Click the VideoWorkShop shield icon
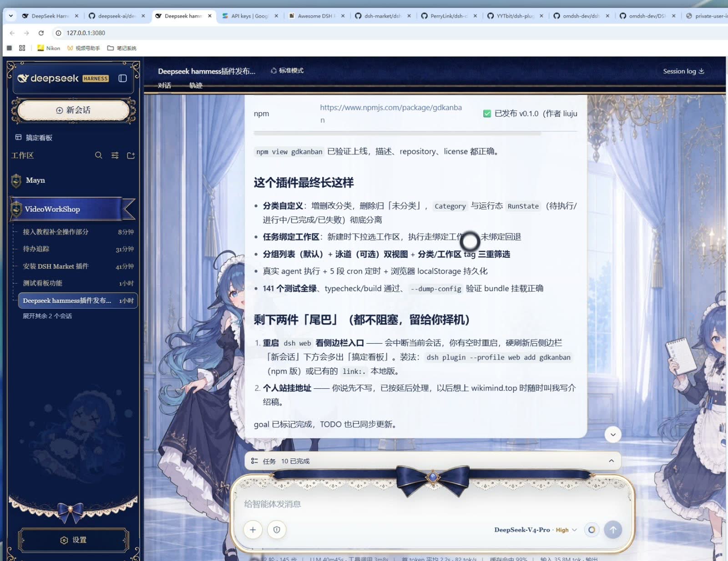The width and height of the screenshot is (728, 561). tap(16, 209)
